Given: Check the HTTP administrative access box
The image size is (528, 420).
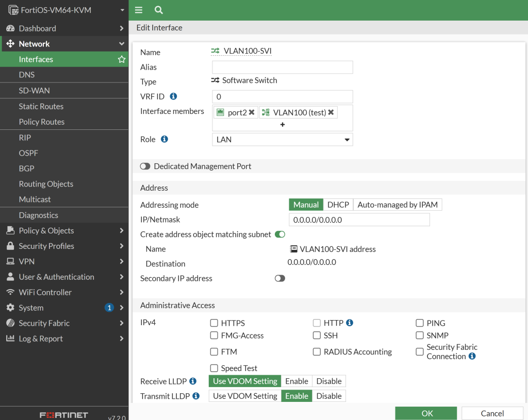Looking at the screenshot, I should pyautogui.click(x=317, y=323).
